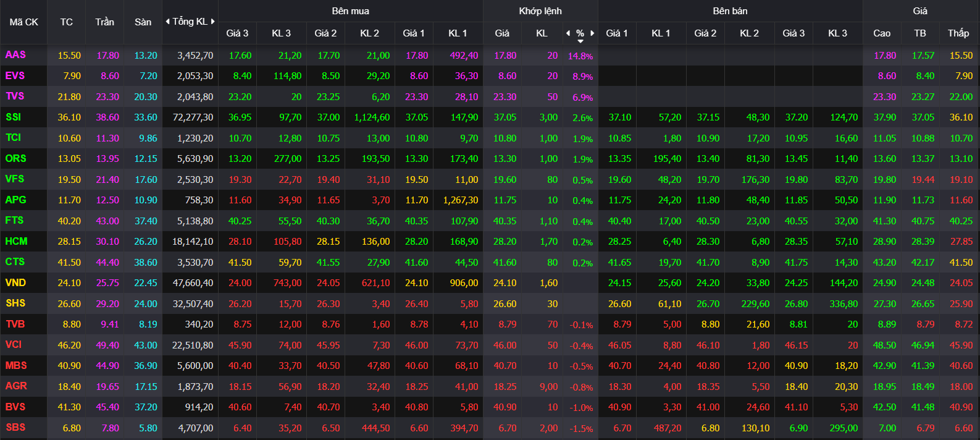
Task: Click the Bên bán group header
Action: pos(730,11)
